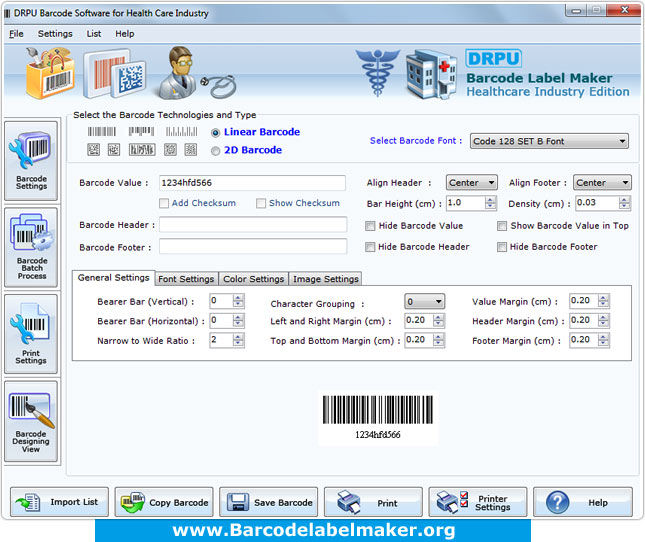Select last 2D barcode sample icon
Screen dimensions: 645x542
click(x=191, y=150)
